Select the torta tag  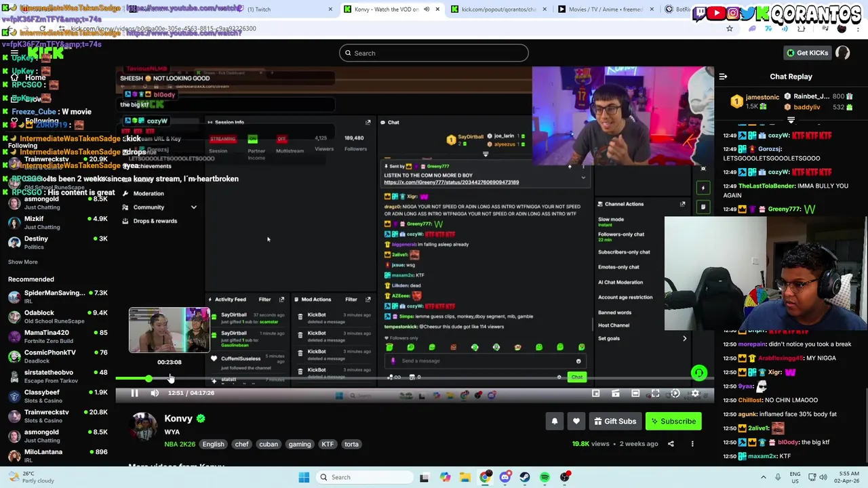pyautogui.click(x=351, y=445)
